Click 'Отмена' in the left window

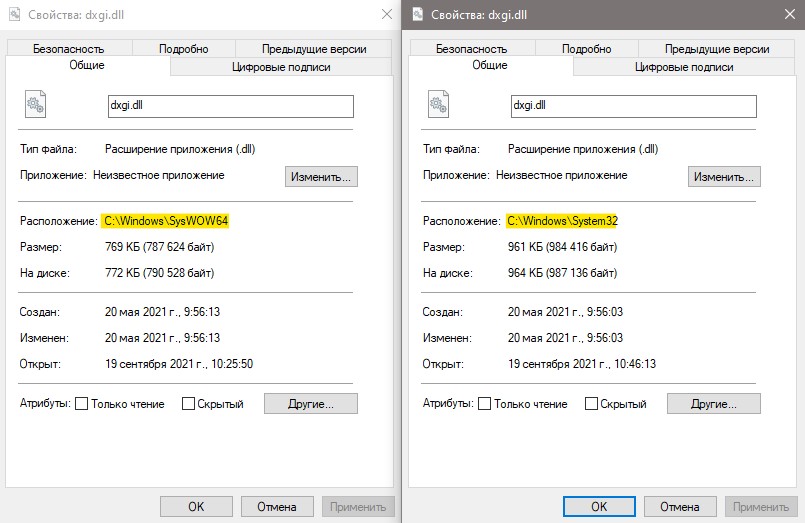(x=277, y=507)
